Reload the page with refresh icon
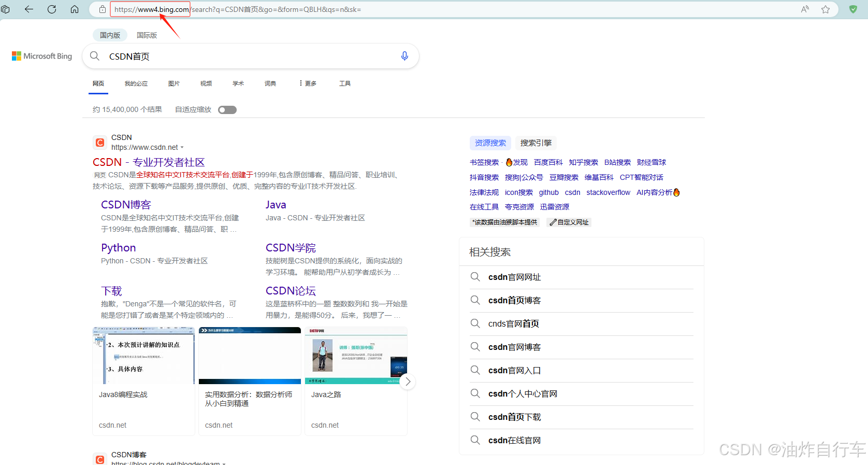The height and width of the screenshot is (465, 868). click(x=52, y=9)
